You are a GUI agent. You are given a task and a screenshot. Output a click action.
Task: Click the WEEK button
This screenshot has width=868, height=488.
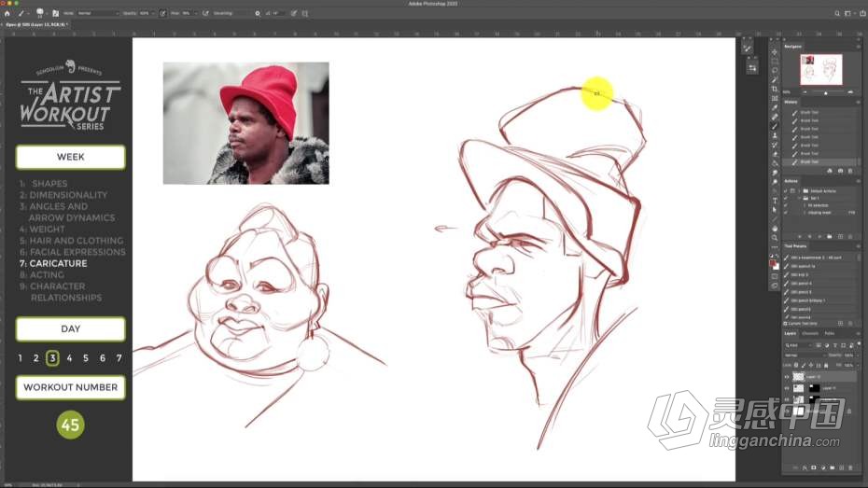pyautogui.click(x=71, y=157)
